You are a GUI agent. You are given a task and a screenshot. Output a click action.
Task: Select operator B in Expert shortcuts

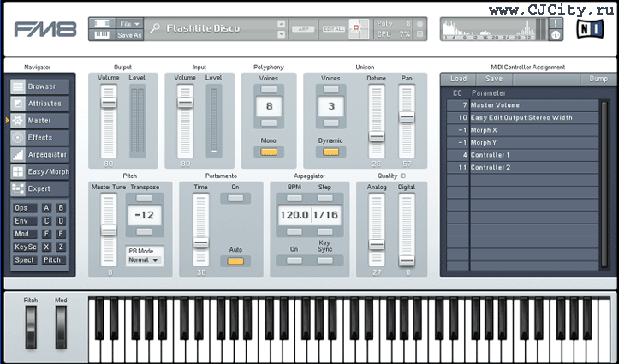coord(60,208)
